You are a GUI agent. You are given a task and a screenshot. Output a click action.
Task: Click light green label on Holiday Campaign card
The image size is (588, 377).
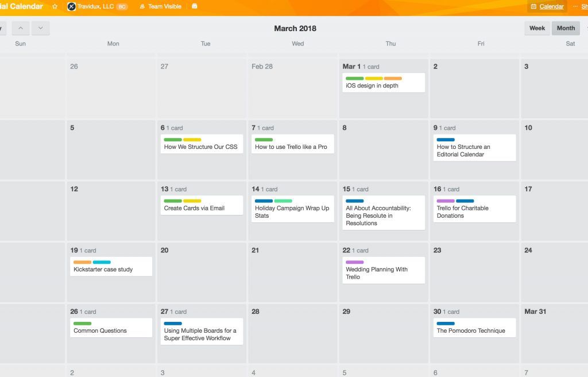pyautogui.click(x=283, y=201)
